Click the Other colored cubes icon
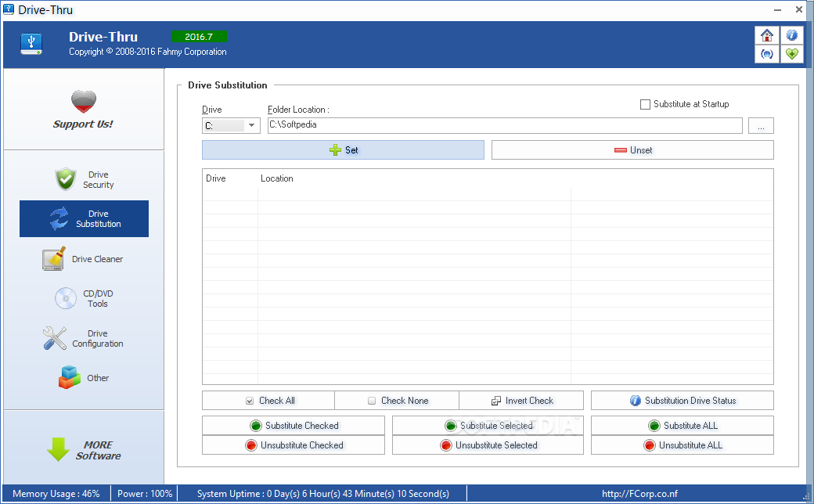 [x=69, y=377]
